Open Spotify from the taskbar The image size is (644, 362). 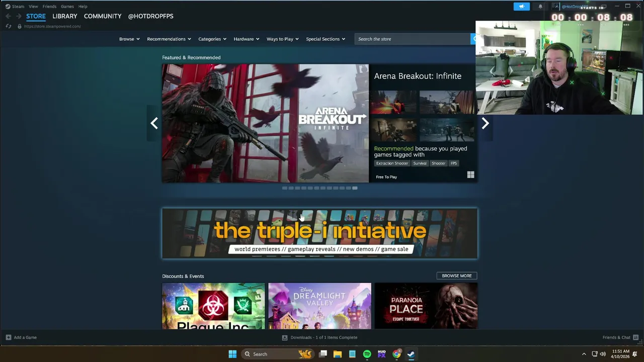point(367,354)
